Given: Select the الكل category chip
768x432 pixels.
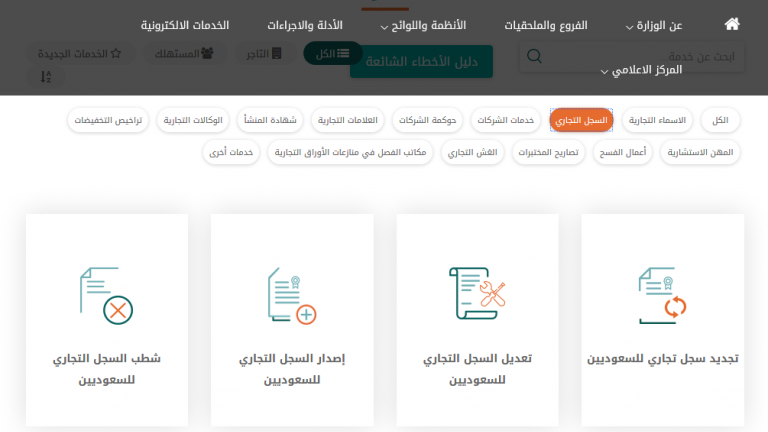Looking at the screenshot, I should 720,120.
